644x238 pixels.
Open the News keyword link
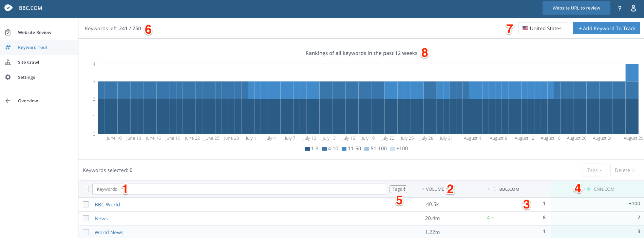(101, 218)
